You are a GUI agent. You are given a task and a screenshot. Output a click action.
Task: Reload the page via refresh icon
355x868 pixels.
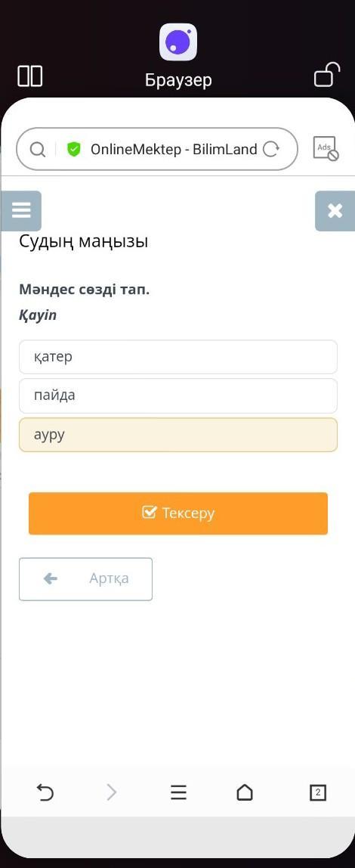270,149
